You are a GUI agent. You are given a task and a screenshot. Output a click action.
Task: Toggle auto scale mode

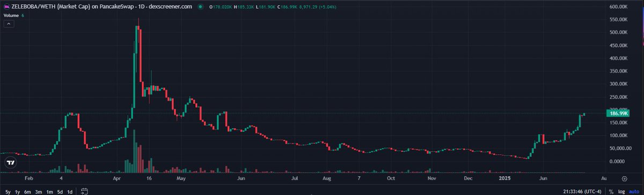point(633,191)
